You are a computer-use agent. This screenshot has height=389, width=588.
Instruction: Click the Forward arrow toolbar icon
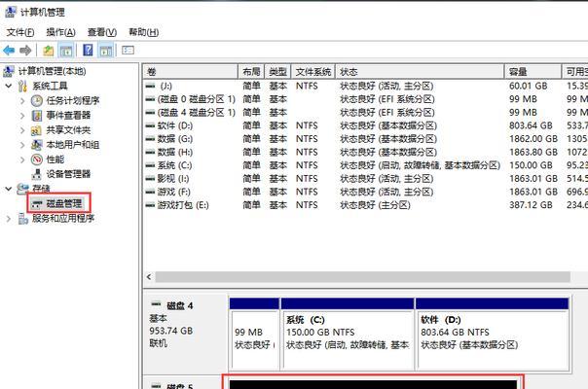click(25, 51)
